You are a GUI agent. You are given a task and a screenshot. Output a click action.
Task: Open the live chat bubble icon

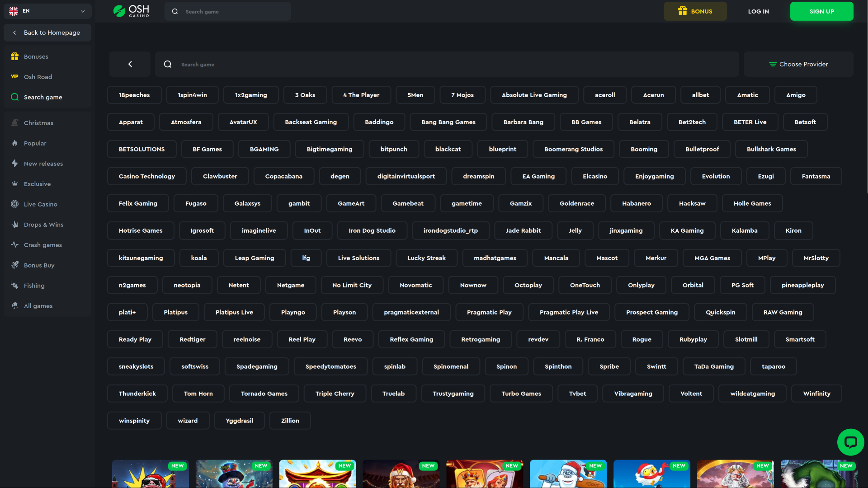click(x=851, y=442)
